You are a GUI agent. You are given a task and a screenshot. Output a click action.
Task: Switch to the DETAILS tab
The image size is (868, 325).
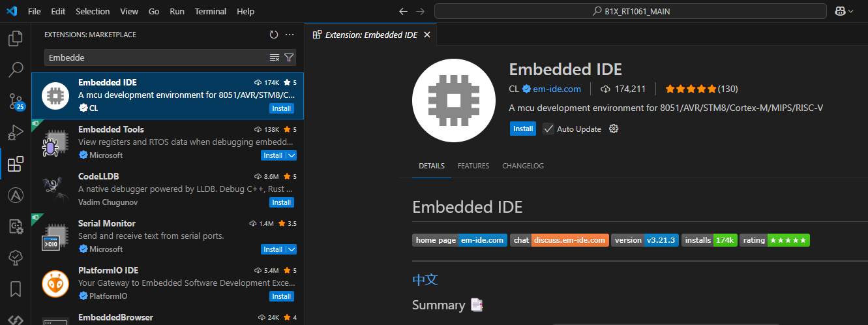pos(432,166)
